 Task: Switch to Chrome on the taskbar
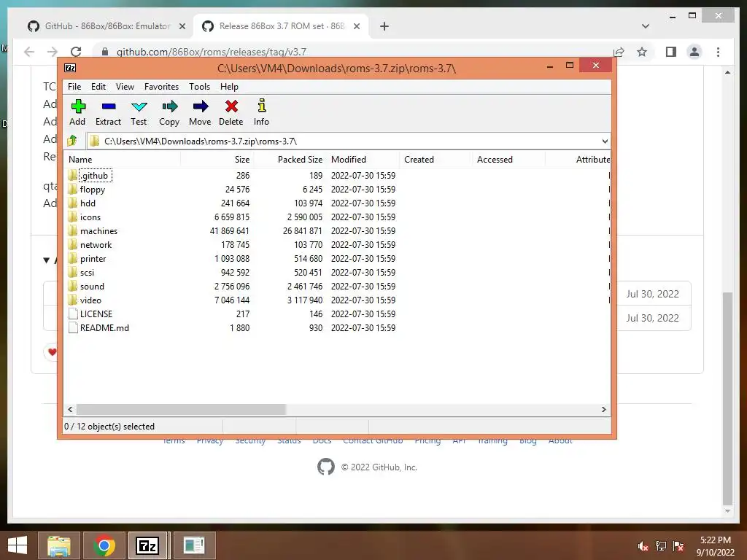tap(104, 545)
